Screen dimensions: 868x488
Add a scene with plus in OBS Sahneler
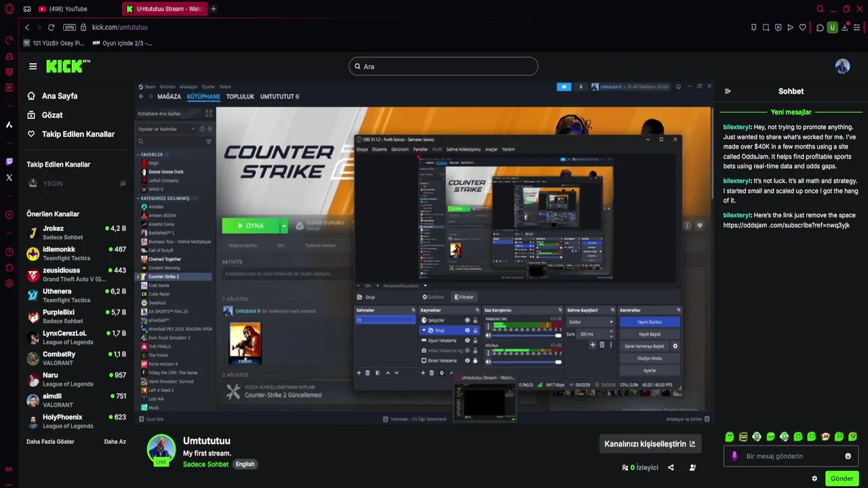[359, 373]
